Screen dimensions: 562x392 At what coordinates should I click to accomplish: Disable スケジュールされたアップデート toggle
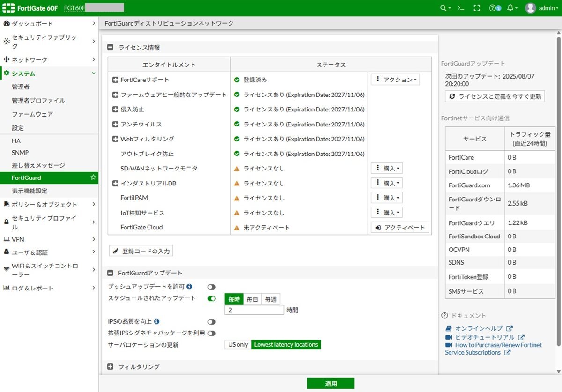click(212, 298)
